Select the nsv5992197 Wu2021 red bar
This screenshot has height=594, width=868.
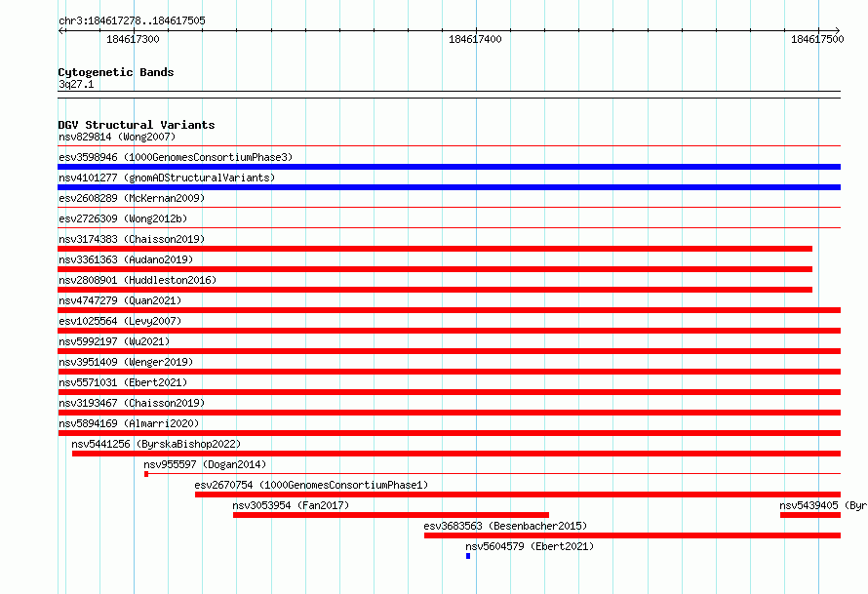(x=449, y=351)
